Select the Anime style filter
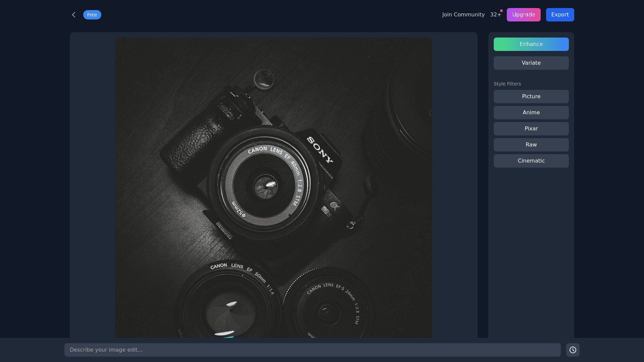Image resolution: width=644 pixels, height=362 pixels. [x=531, y=113]
